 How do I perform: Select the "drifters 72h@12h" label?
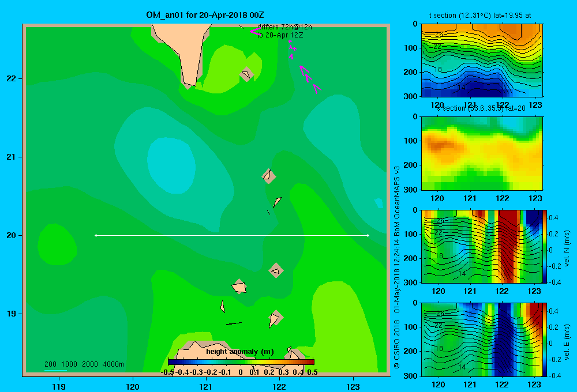284,27
